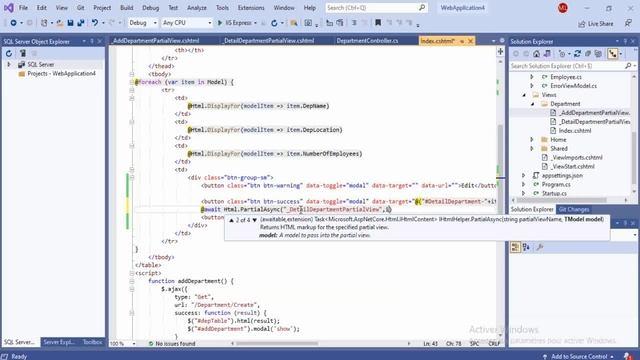640x360 pixels.
Task: Open the File menu
Action: [x=23, y=8]
